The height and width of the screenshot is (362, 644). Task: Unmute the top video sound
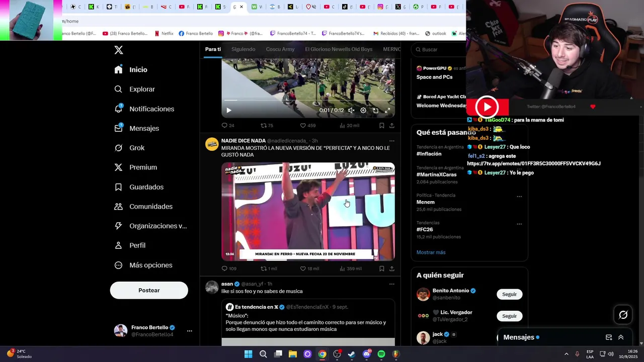(351, 110)
